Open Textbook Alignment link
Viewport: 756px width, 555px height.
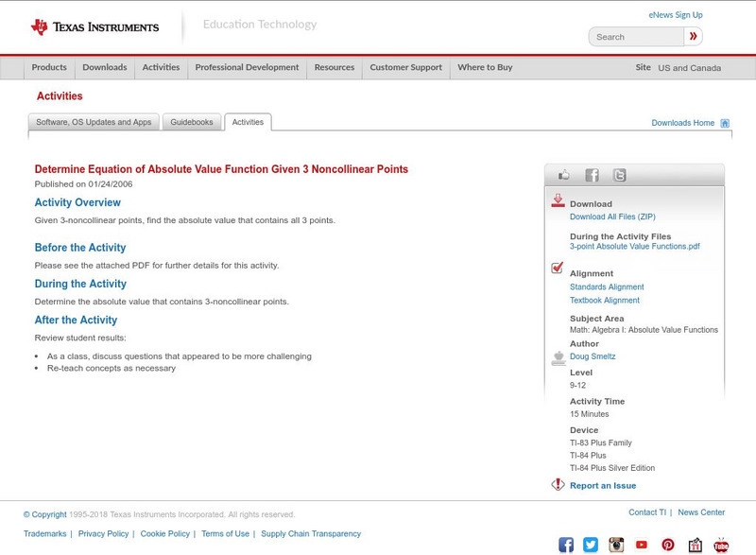point(605,300)
